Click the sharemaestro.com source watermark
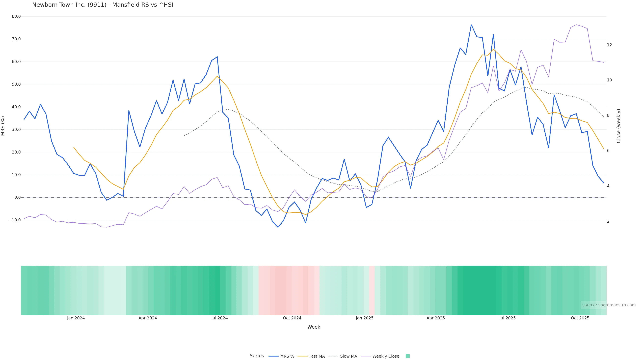The height and width of the screenshot is (362, 644). pyautogui.click(x=608, y=305)
